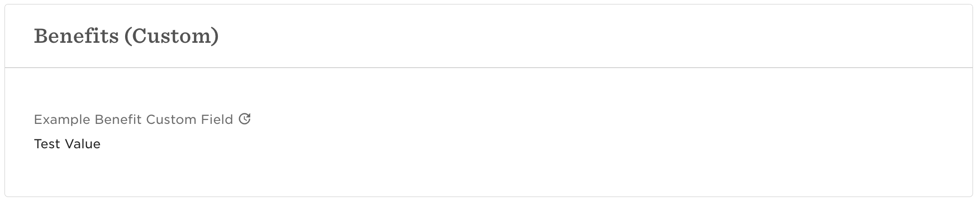Select the field value Test Value
Screen dimensions: 980x202
point(67,144)
